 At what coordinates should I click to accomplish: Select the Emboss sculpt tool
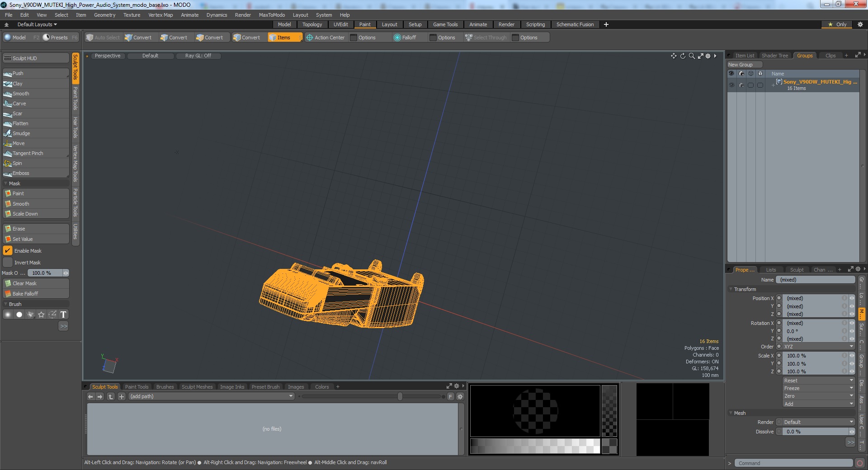coord(35,173)
